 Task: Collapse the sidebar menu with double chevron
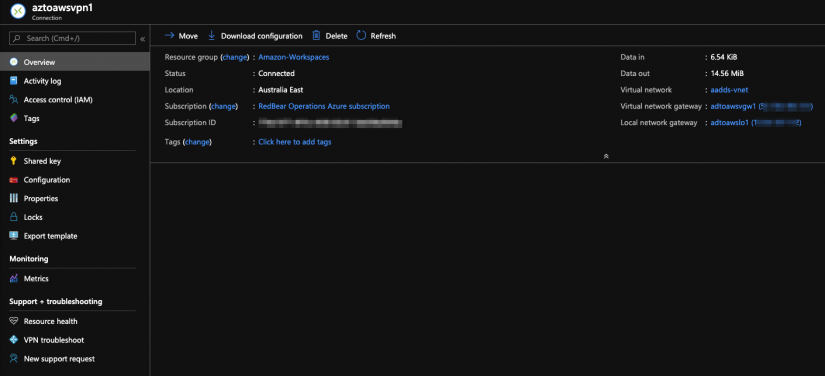[x=143, y=38]
